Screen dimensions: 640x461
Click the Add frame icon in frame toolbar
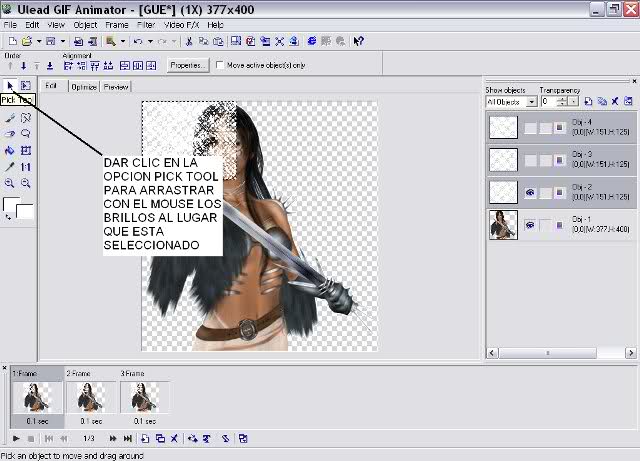(x=145, y=439)
